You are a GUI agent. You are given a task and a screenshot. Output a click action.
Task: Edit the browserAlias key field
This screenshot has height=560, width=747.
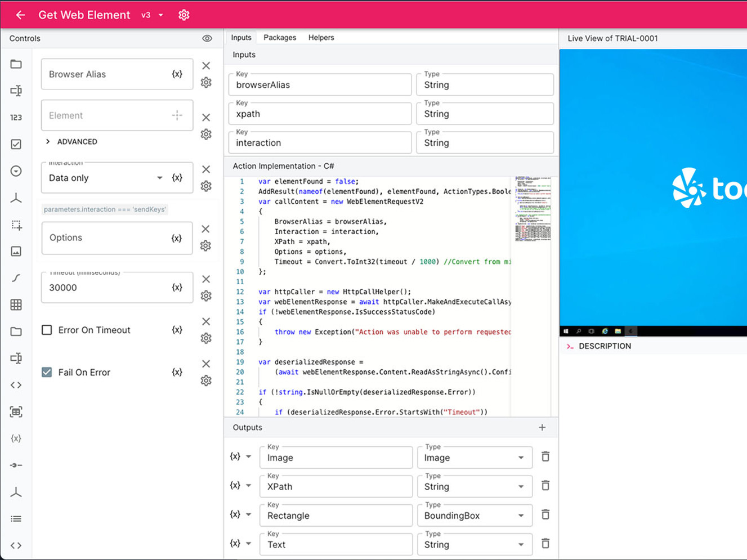click(320, 84)
